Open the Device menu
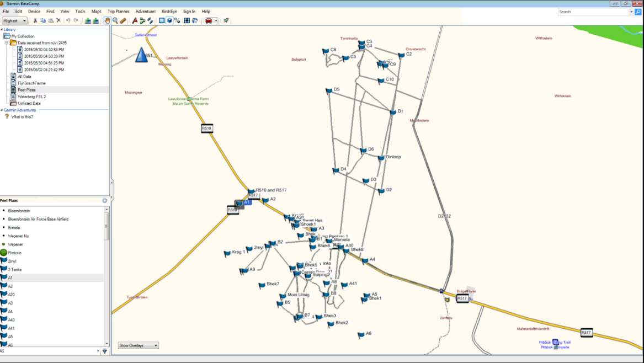Screen dimensions: 644x363 point(34,12)
